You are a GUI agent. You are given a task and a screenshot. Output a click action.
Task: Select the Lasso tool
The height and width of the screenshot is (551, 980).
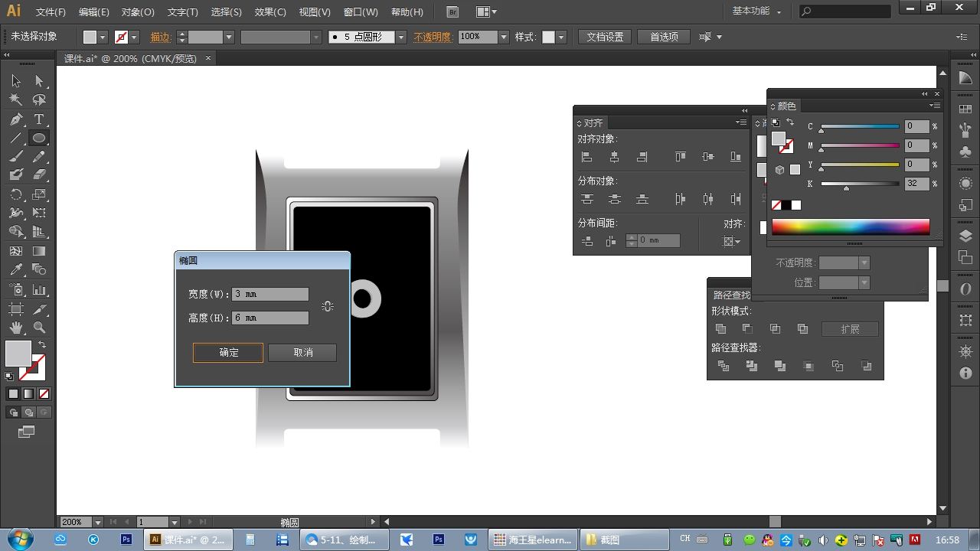[39, 99]
